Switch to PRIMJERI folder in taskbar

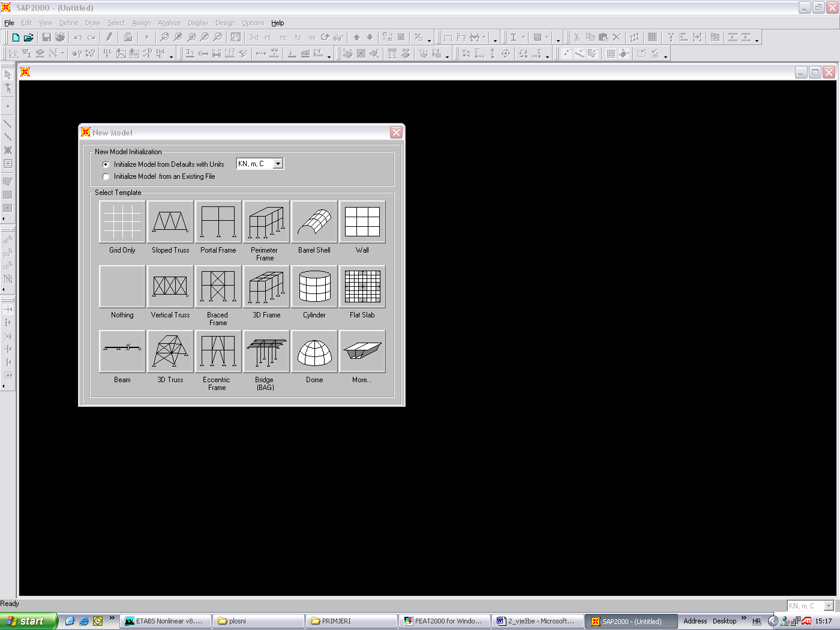click(x=352, y=621)
